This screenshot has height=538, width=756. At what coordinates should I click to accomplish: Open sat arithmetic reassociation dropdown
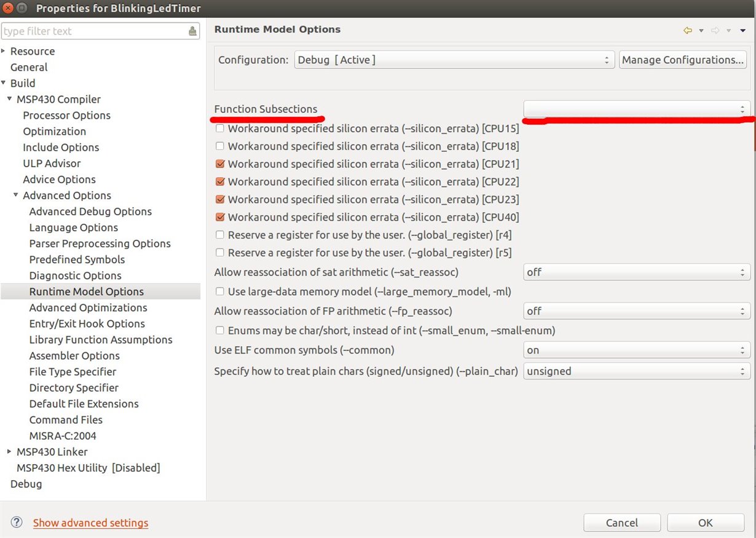[x=637, y=272]
